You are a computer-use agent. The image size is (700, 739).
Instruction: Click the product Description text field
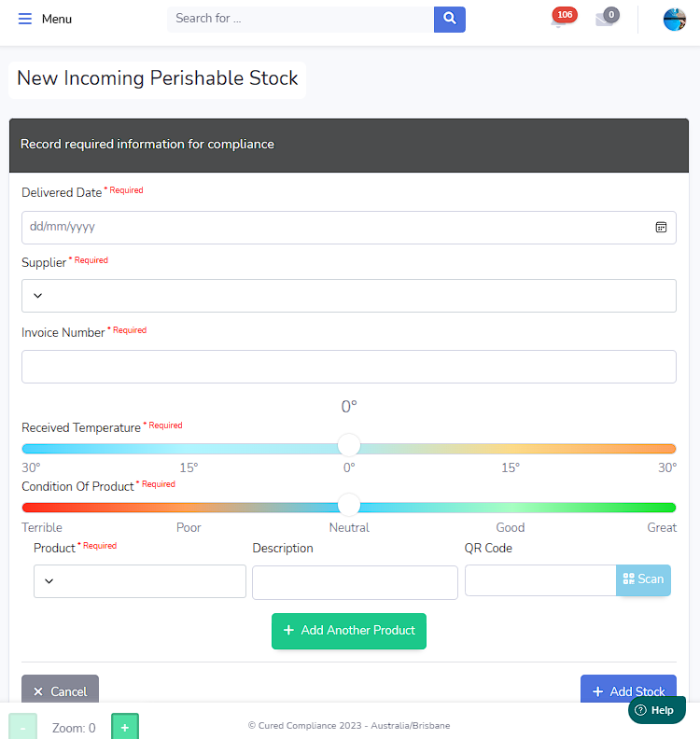click(x=355, y=582)
